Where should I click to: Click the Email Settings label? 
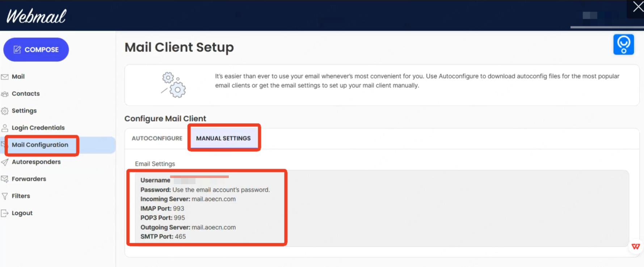tap(155, 164)
